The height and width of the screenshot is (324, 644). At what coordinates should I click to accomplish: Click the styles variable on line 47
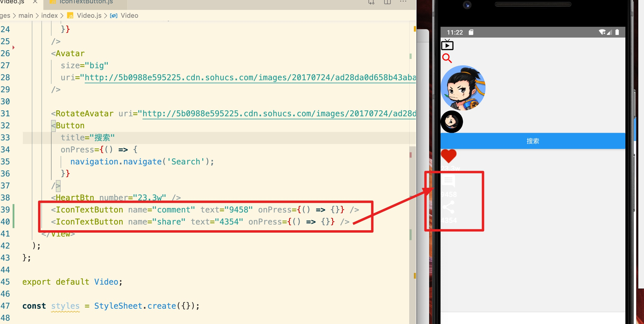65,306
